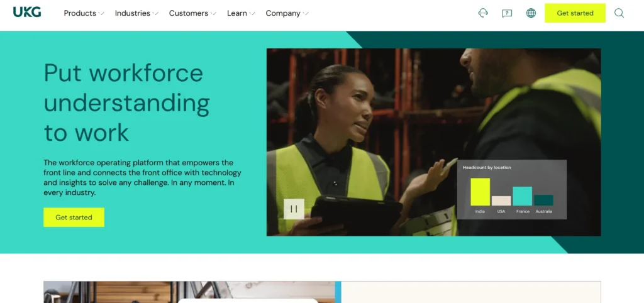
Task: Click Get started in the header
Action: coord(575,13)
